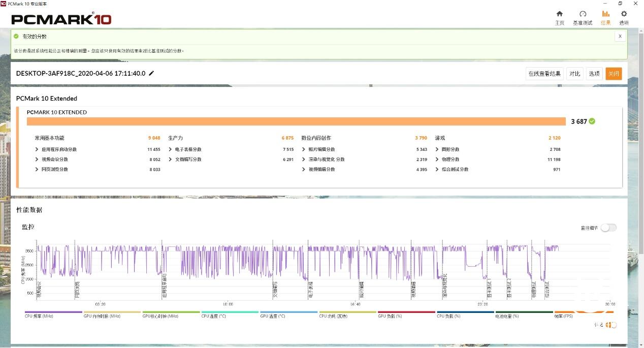Select the purple CPU 频率 legend swatch

point(53,312)
